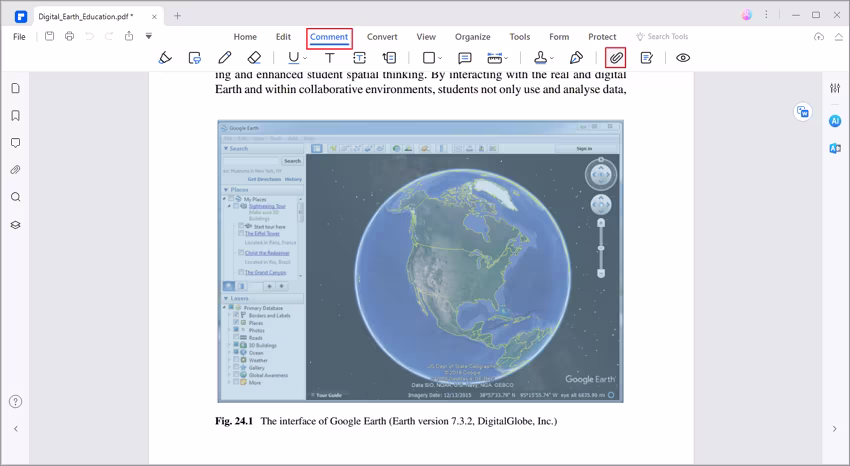
Task: Open the quick access toolbar dropdown
Action: pyautogui.click(x=149, y=36)
